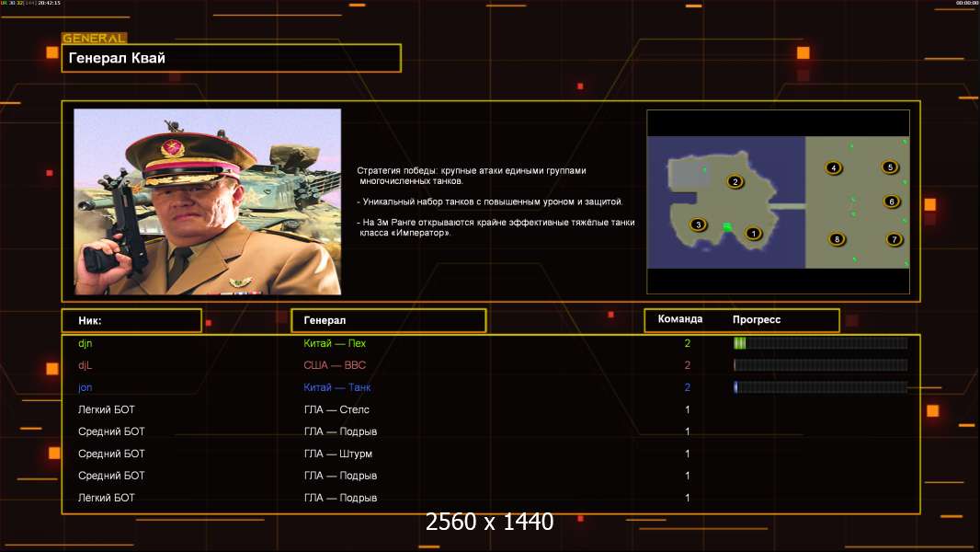Click the Ник column header
Screen dimensions: 980x552
[131, 320]
